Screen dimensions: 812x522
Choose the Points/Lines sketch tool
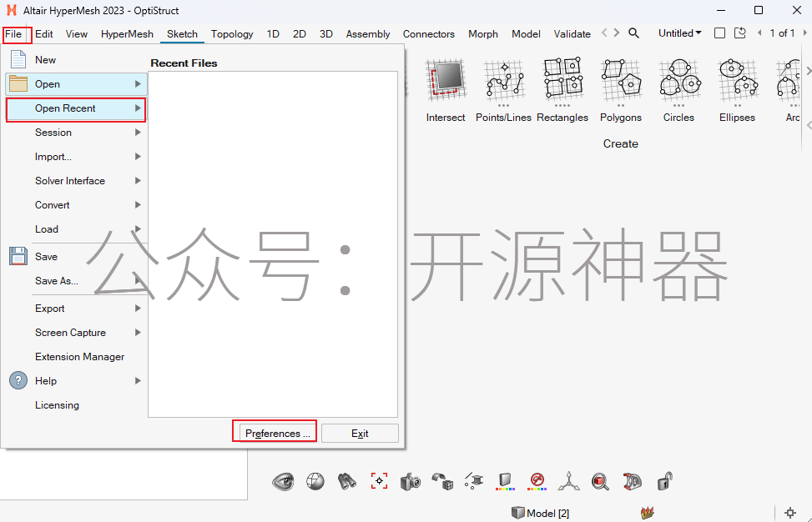coord(503,91)
